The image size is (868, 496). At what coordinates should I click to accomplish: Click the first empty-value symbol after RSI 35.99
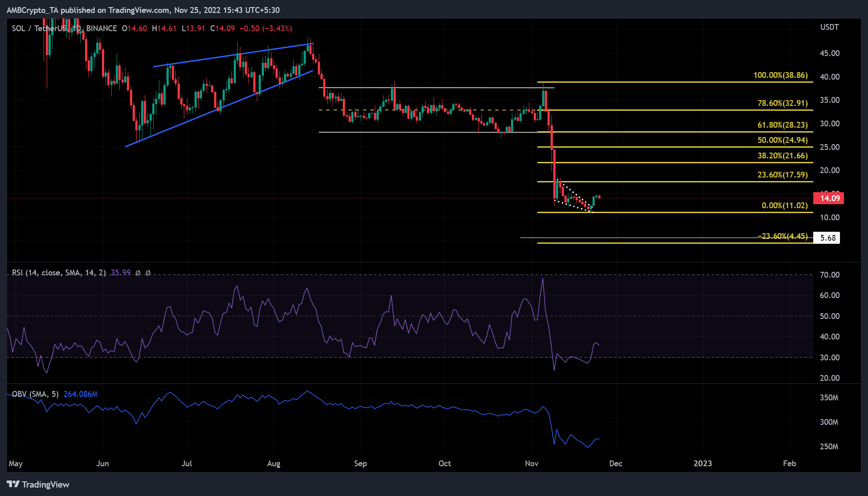138,273
